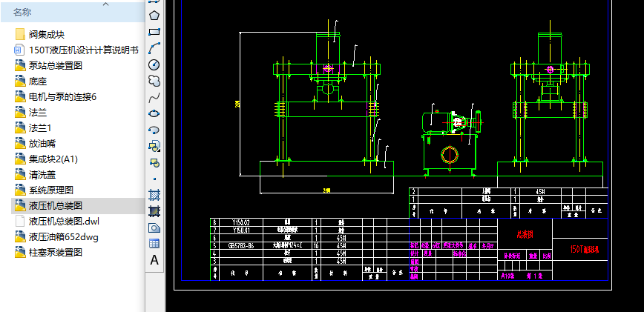Select the 电机与泵的连接6 drawing file
Viewport: 644px width, 312px height.
pos(56,97)
